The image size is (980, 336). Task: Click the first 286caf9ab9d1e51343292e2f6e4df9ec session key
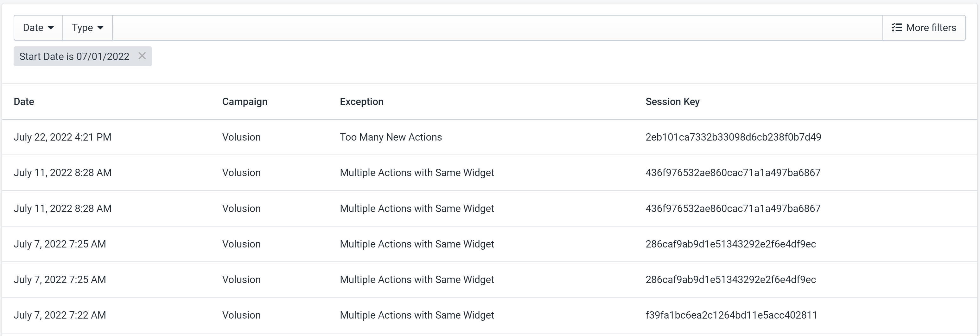pos(730,244)
